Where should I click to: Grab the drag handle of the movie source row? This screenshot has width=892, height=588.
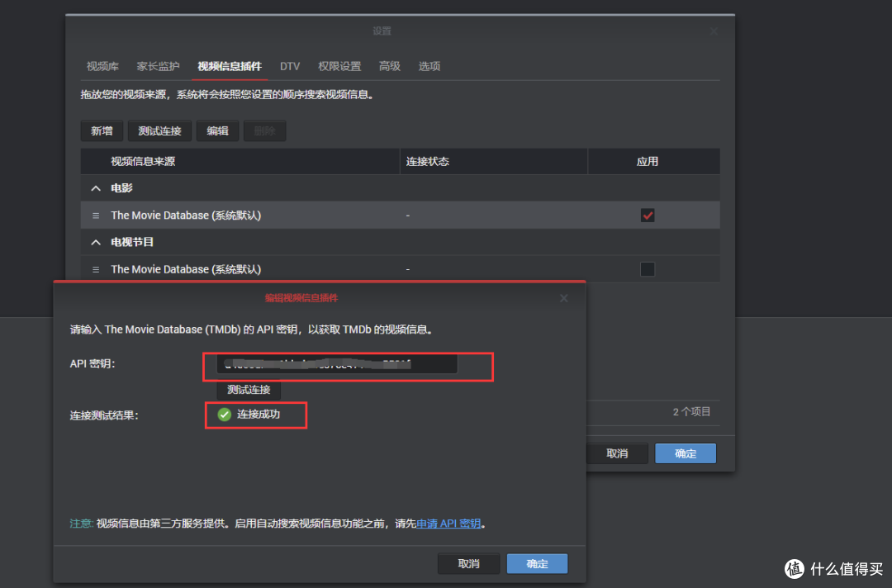point(96,216)
